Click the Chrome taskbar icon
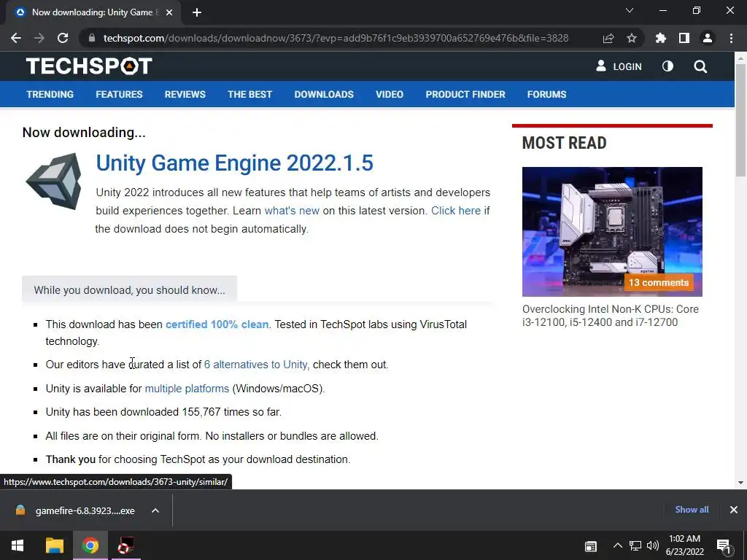The image size is (747, 560). (90, 545)
